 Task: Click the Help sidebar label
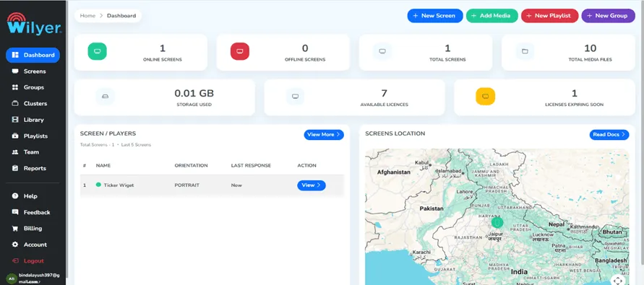pos(30,196)
